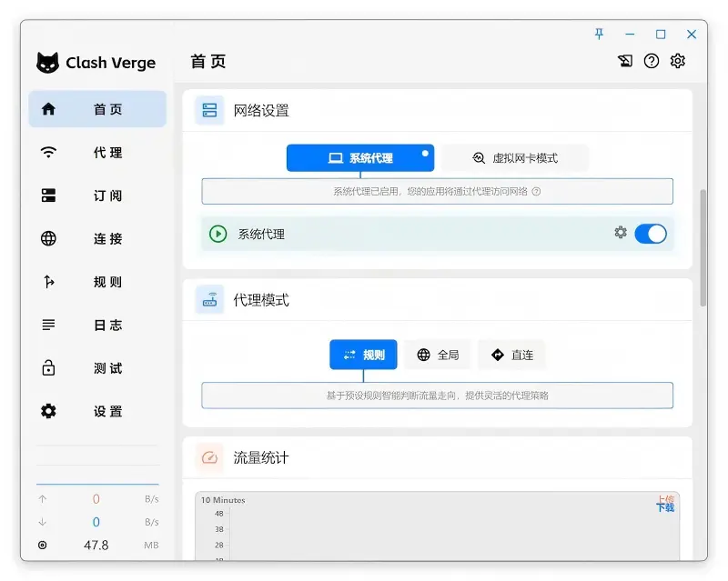Click the lightweight mode icon in header

pos(625,61)
